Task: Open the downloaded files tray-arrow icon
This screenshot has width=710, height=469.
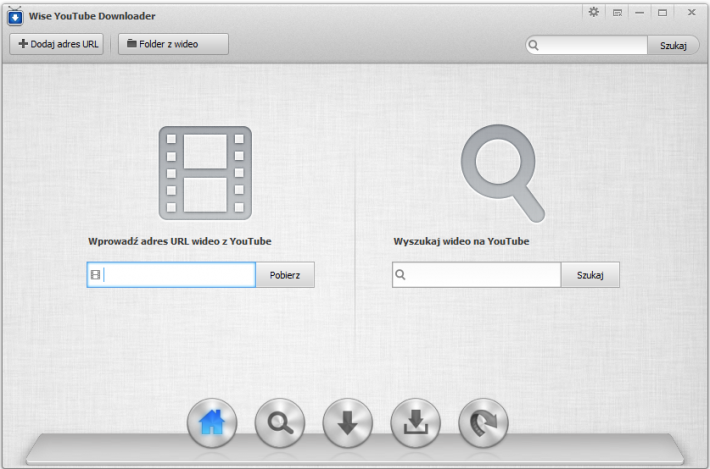Action: 416,423
